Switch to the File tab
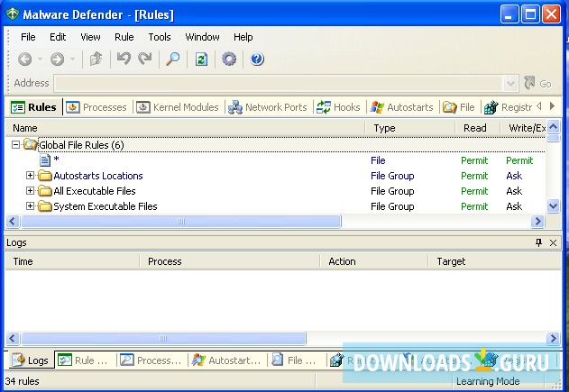Viewport: 569px width, 392px height. 459,107
